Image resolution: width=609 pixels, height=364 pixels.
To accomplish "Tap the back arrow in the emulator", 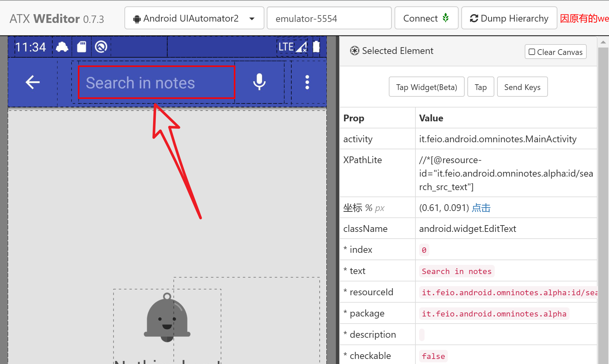I will pyautogui.click(x=33, y=82).
